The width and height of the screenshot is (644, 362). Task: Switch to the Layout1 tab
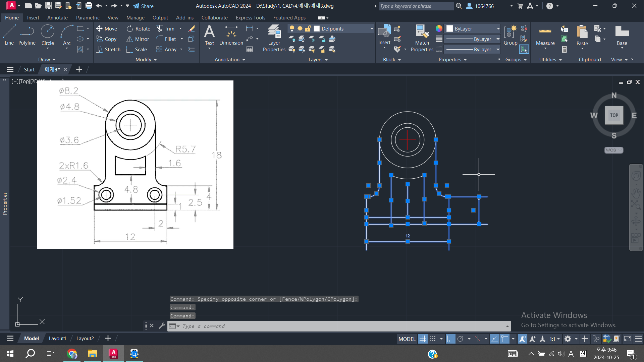(x=57, y=339)
